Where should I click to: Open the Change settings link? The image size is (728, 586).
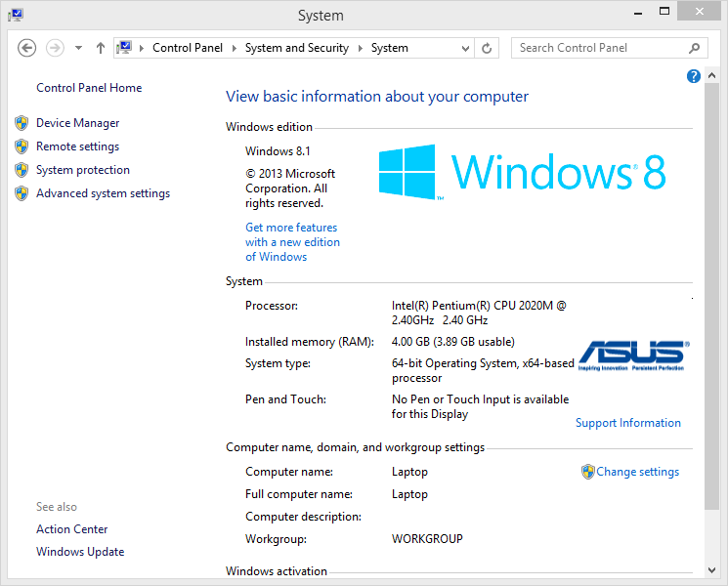[637, 472]
